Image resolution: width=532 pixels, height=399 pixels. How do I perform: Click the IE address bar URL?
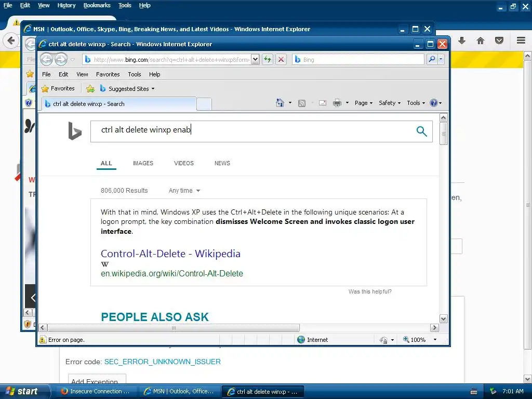tap(171, 60)
